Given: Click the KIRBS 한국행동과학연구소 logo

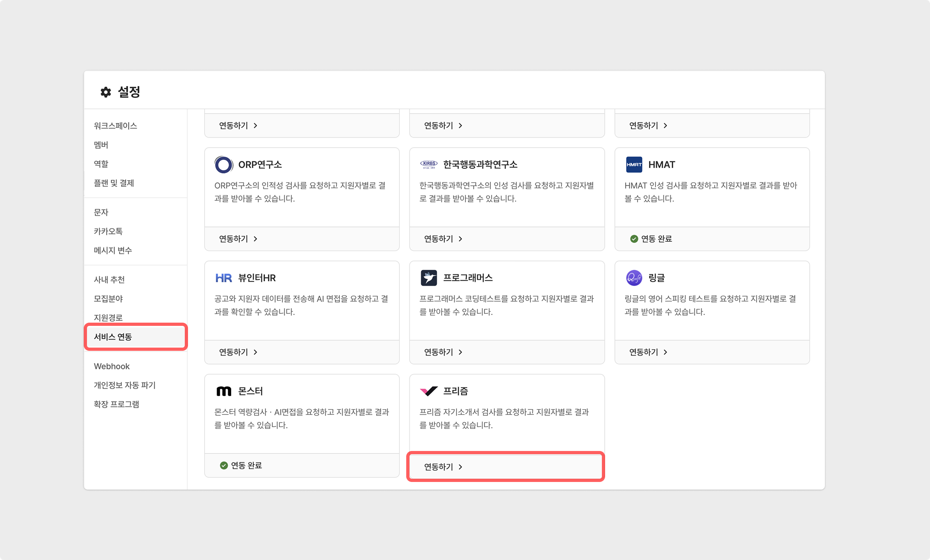Looking at the screenshot, I should click(428, 164).
